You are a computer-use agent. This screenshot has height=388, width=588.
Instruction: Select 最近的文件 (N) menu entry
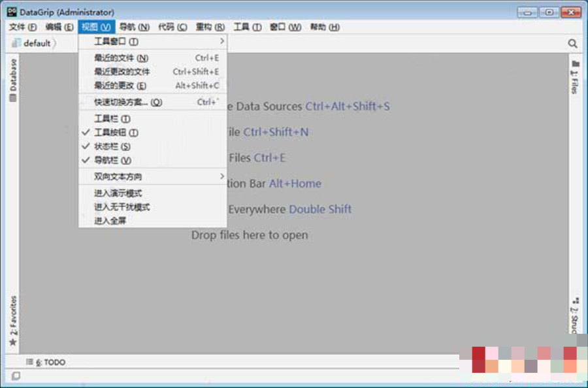tap(153, 58)
